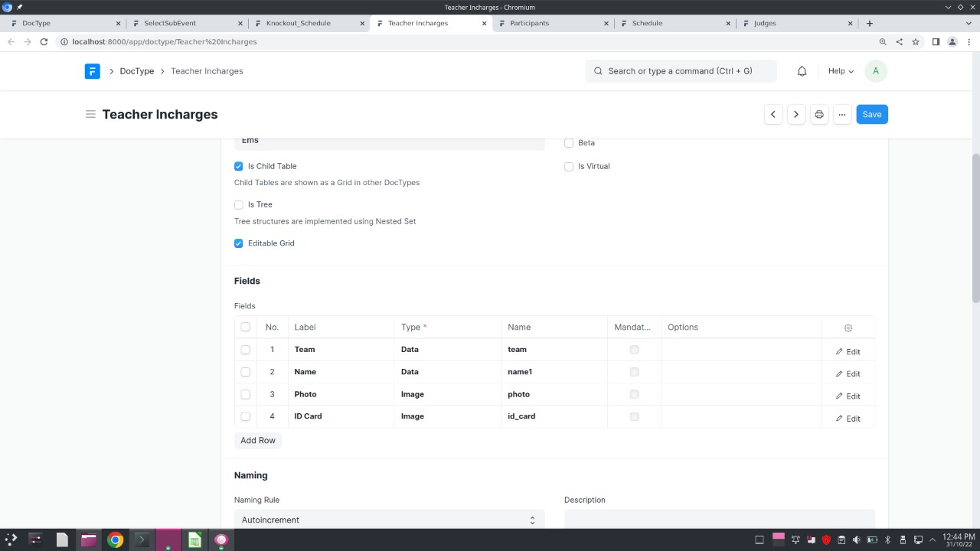Click the browser share icon
Screen dimensions: 980x551
[x=899, y=42]
